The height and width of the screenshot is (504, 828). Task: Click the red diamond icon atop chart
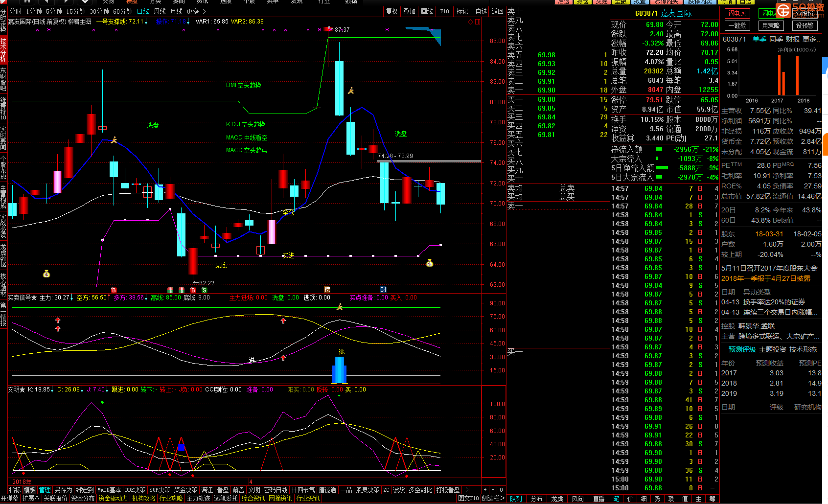click(x=471, y=22)
